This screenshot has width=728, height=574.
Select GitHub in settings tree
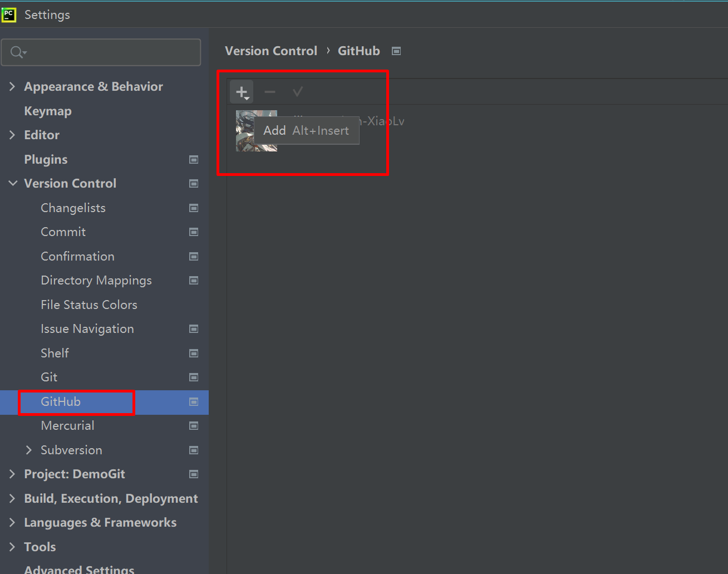coord(61,402)
